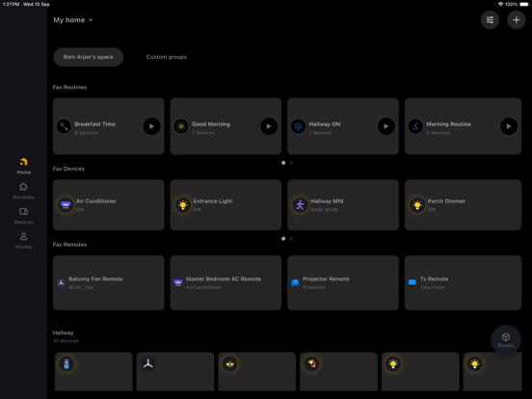This screenshot has height=399, width=532.
Task: Click the Hallway room heading
Action: pyautogui.click(x=63, y=332)
